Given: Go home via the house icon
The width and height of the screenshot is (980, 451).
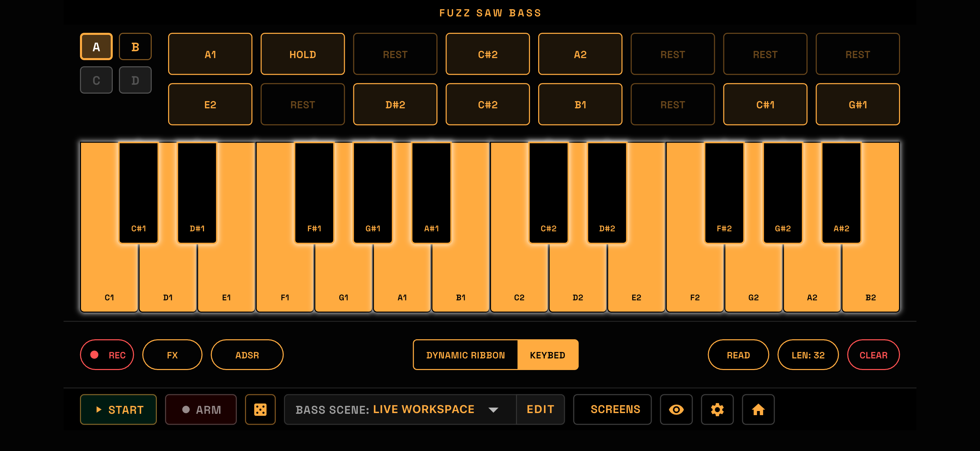Looking at the screenshot, I should (x=758, y=409).
